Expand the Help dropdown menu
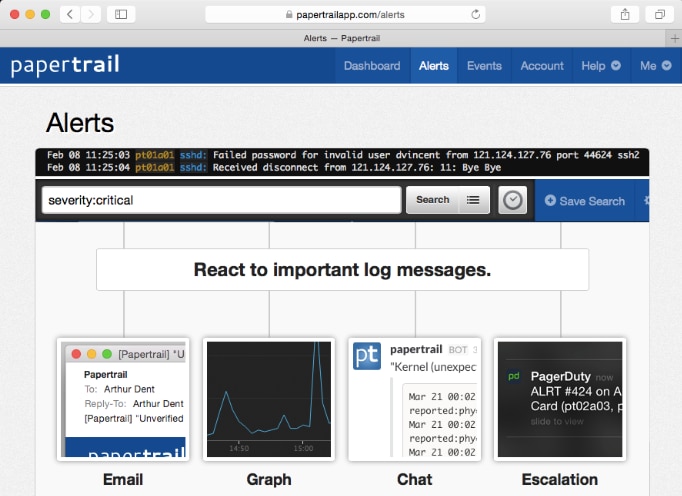This screenshot has height=496, width=682. tap(601, 66)
